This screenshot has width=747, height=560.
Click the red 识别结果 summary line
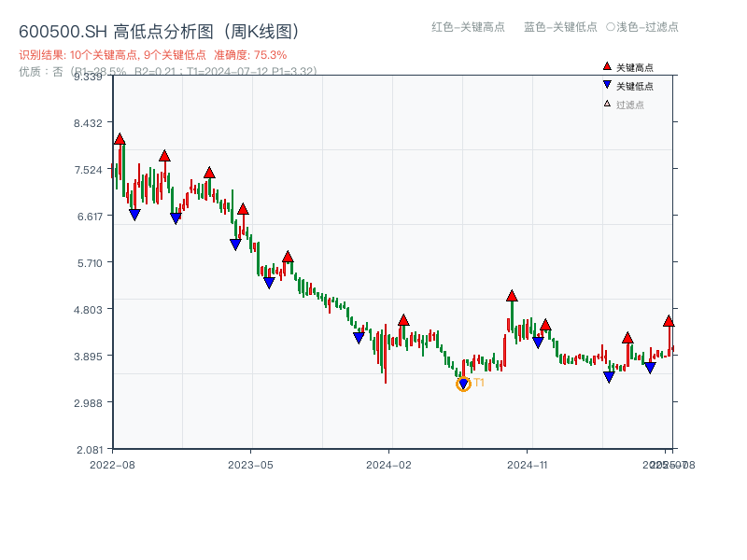pyautogui.click(x=153, y=55)
